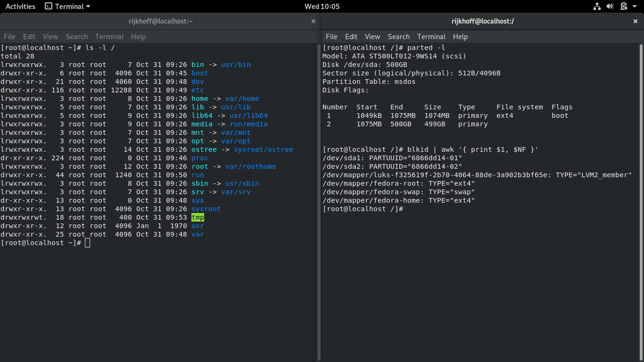Screen dimensions: 644x362
Task: Open Help menu in left terminal
Action: pos(138,36)
